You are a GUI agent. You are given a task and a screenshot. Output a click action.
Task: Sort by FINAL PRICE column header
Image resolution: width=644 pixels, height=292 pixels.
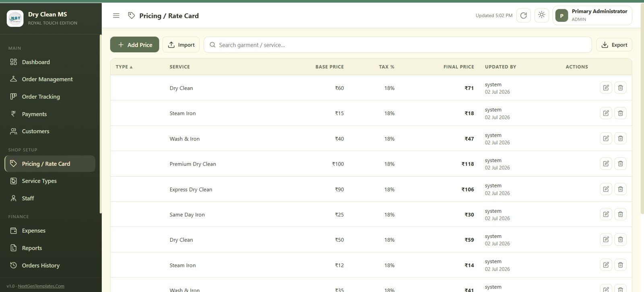(x=459, y=67)
